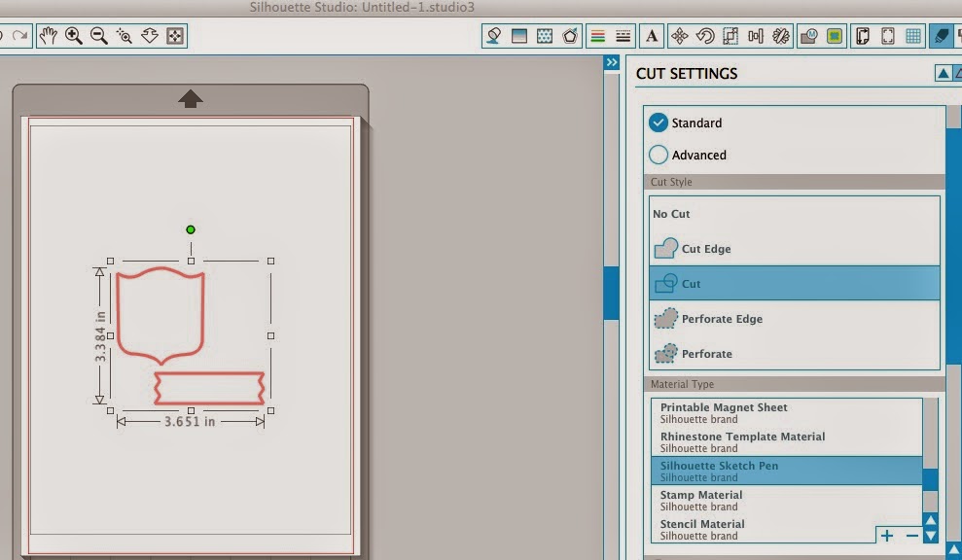Select the Standard cut mode
Screen dimensions: 962x560
pyautogui.click(x=659, y=122)
